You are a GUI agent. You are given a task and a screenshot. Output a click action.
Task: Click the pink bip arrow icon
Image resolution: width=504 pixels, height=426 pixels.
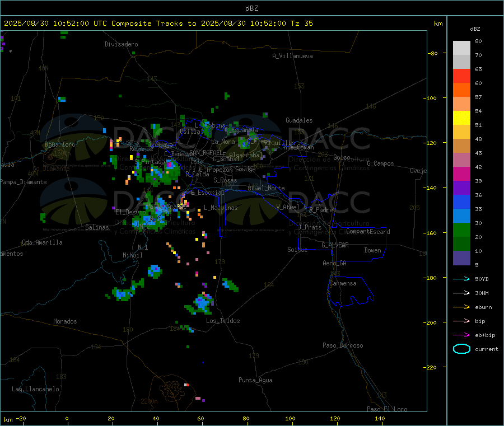(461, 321)
